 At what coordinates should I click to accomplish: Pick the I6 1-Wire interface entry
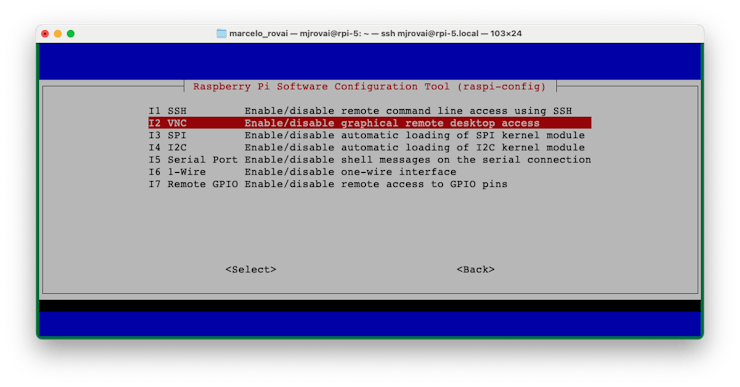[303, 172]
